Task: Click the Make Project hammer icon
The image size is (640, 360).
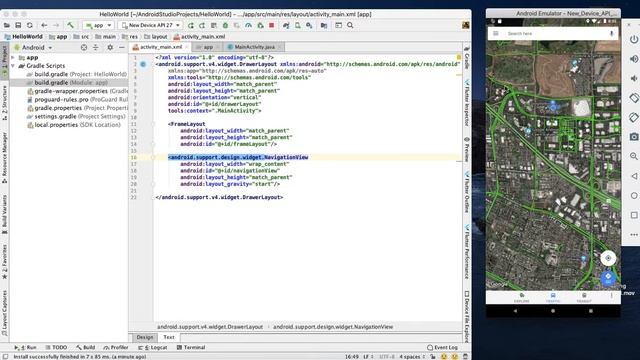Action: [70, 25]
